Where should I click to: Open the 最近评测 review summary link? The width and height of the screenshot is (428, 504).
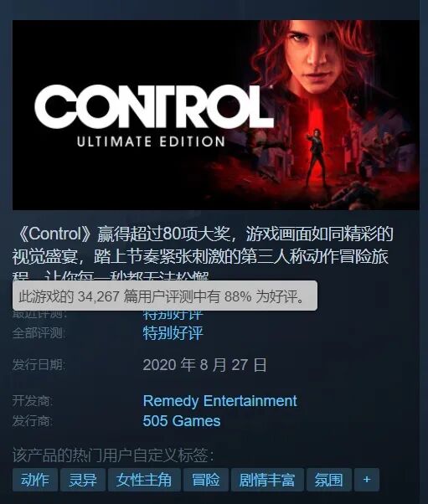(173, 315)
